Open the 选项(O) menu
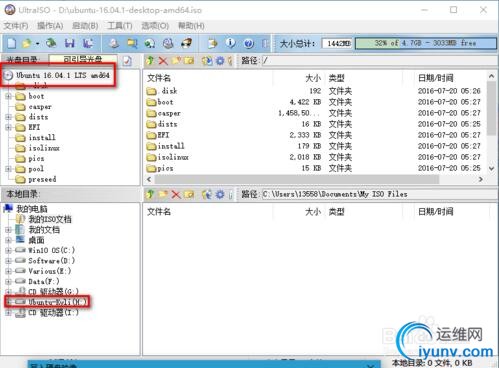 [x=155, y=26]
